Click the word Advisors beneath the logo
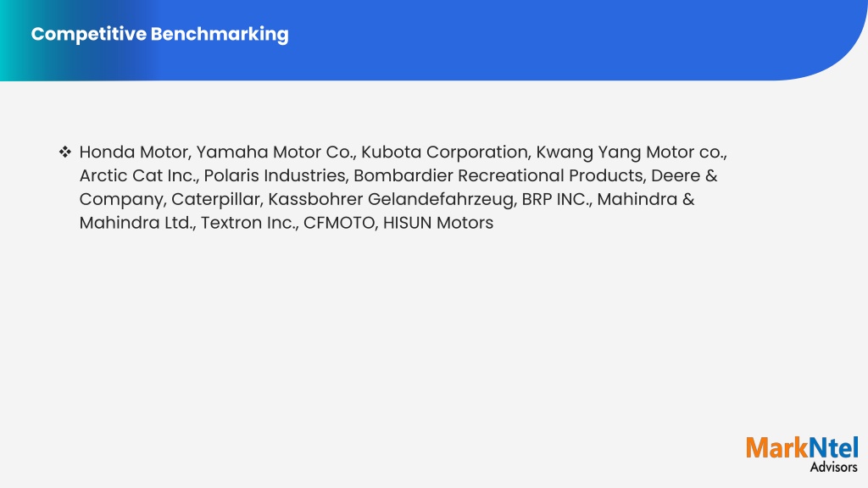This screenshot has height=488, width=868. (834, 467)
